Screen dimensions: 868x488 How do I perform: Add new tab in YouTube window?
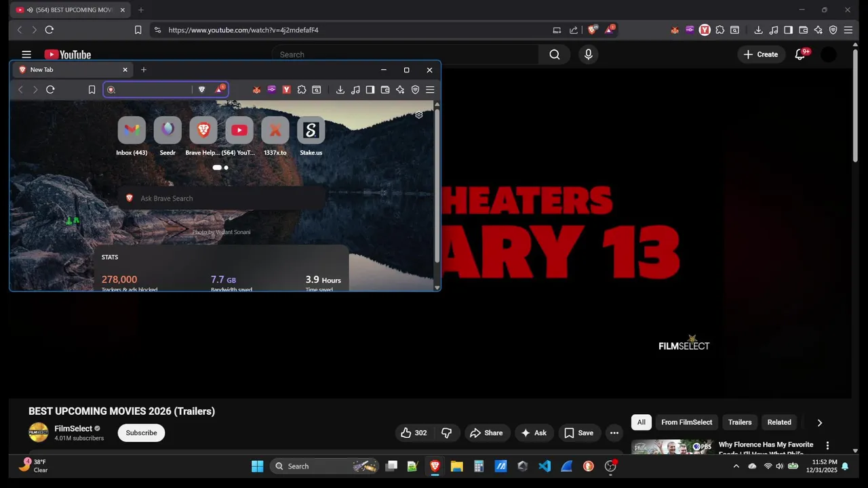(141, 10)
